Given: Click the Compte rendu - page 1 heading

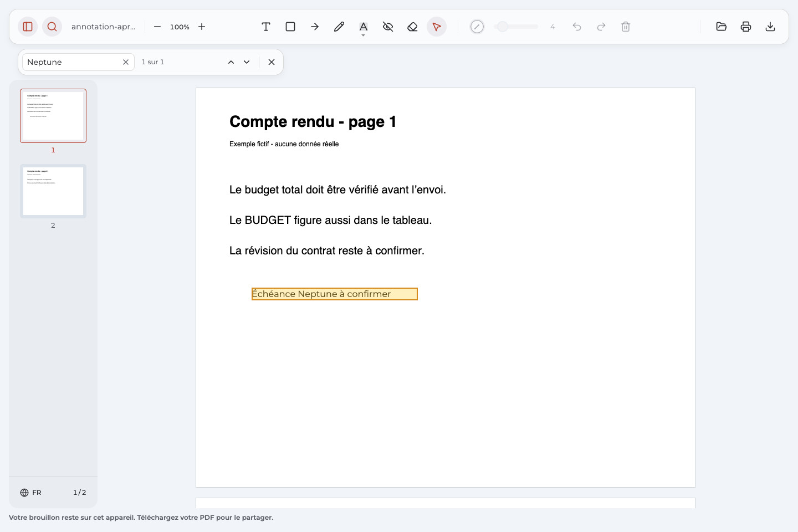Looking at the screenshot, I should coord(313,122).
